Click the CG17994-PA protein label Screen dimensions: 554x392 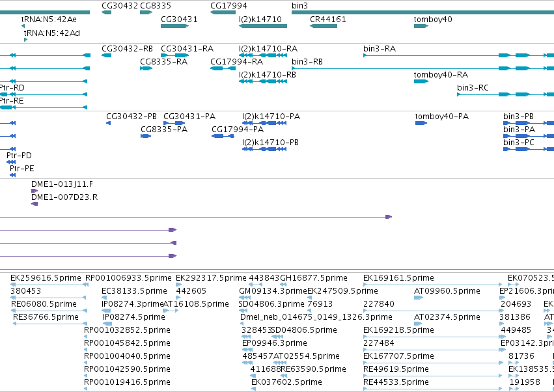238,130
